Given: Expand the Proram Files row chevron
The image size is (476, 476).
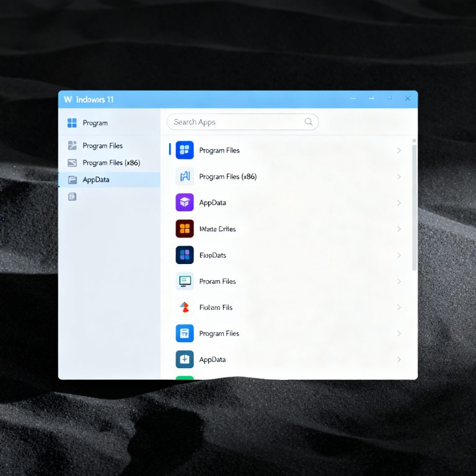Looking at the screenshot, I should 399,281.
